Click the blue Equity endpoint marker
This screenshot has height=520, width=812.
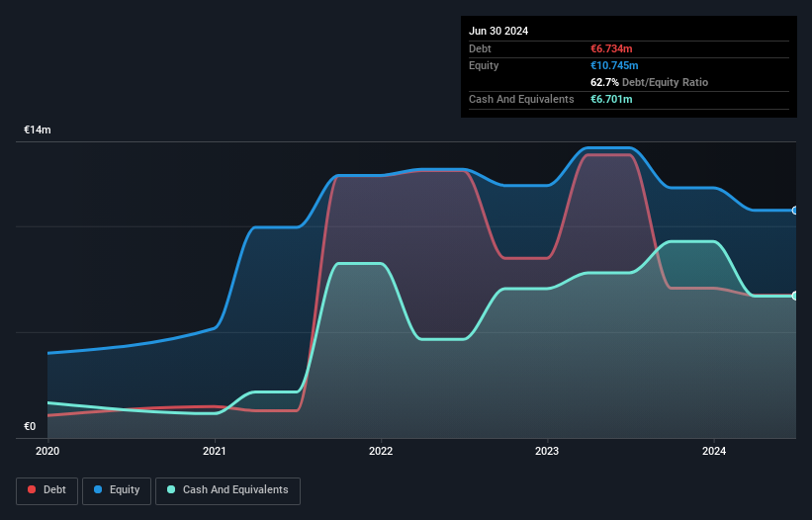pos(795,211)
